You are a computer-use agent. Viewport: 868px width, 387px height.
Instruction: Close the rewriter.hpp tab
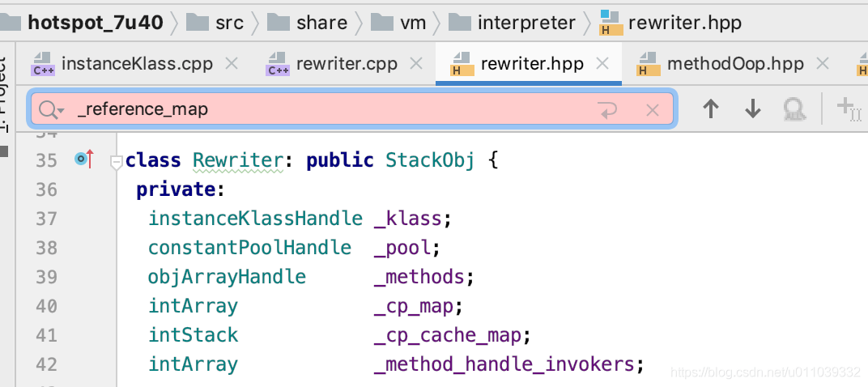[x=602, y=64]
